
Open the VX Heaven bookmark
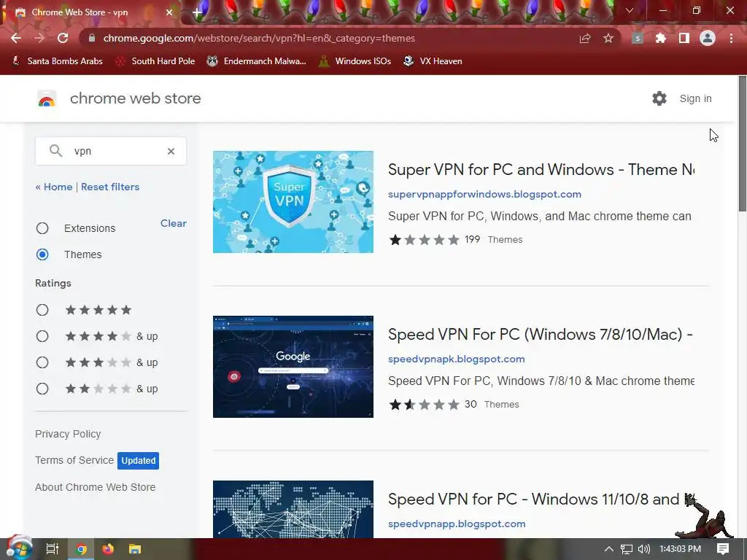point(433,61)
